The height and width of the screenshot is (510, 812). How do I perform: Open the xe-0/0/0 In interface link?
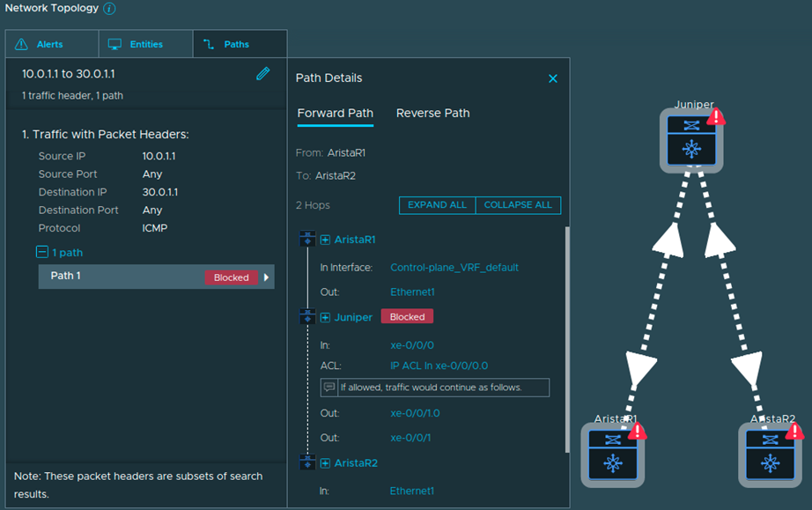pos(411,345)
